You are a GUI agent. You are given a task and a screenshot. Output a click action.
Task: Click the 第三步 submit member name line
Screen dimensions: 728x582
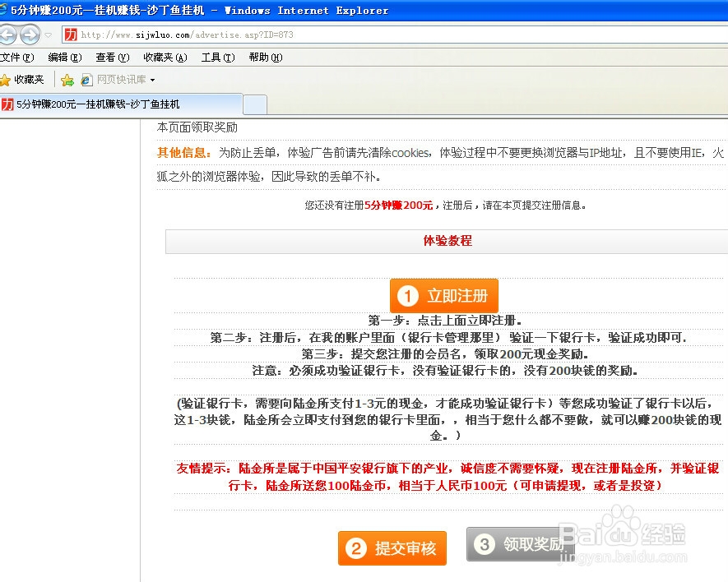(x=445, y=354)
